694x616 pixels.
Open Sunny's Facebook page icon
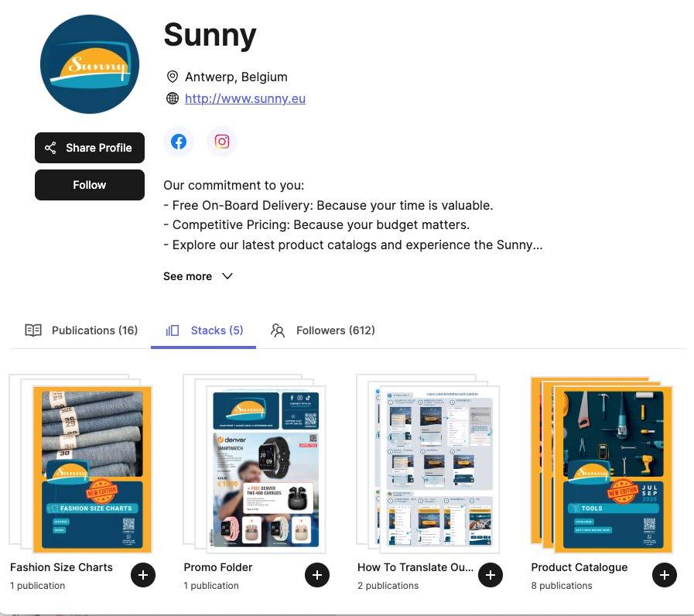(x=179, y=142)
